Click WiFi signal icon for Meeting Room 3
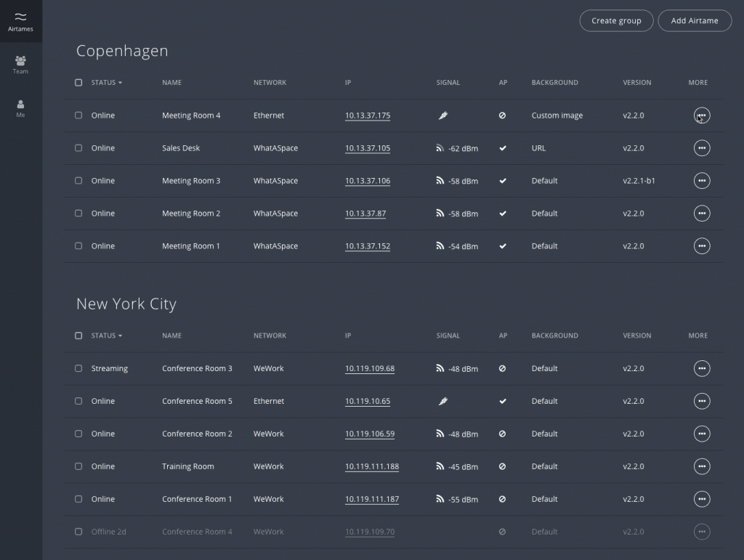The image size is (744, 560). click(x=440, y=181)
